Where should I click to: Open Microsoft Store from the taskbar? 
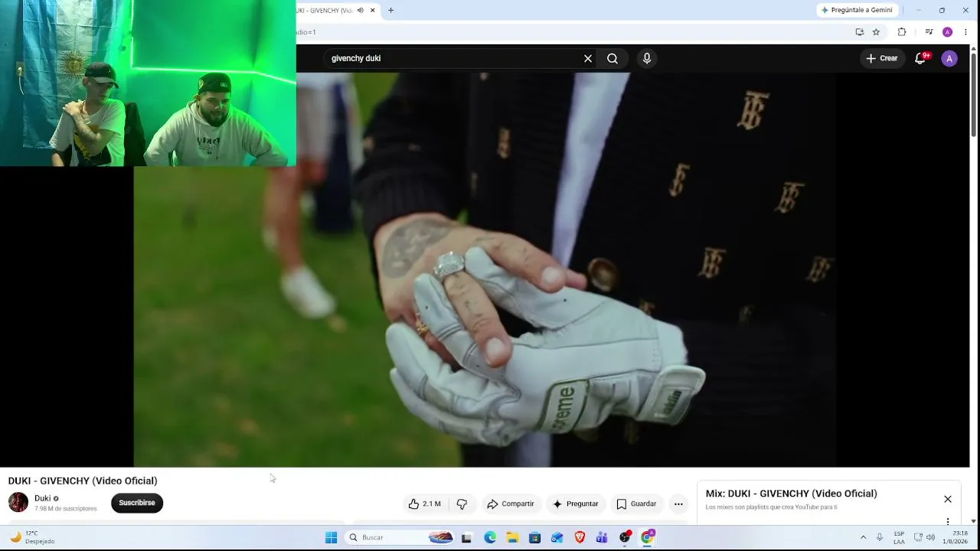pyautogui.click(x=534, y=538)
